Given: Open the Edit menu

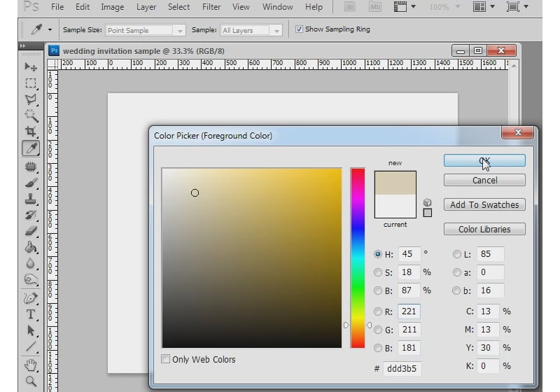Looking at the screenshot, I should [83, 7].
